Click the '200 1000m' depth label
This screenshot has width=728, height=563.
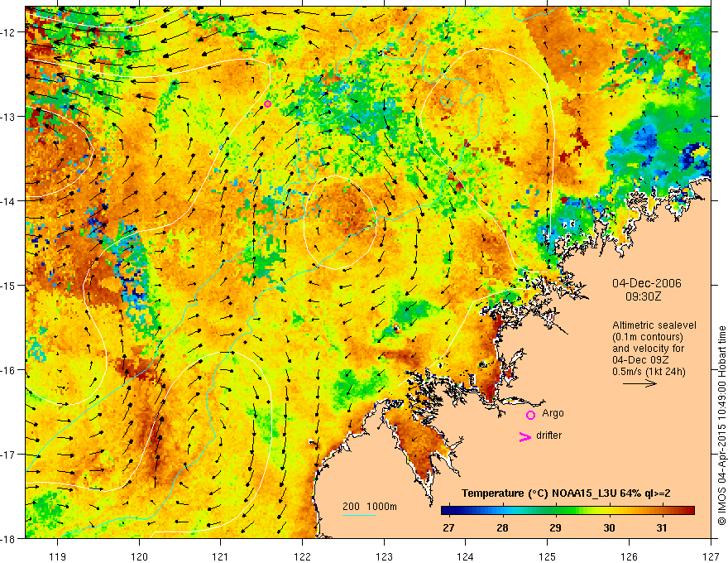click(370, 507)
